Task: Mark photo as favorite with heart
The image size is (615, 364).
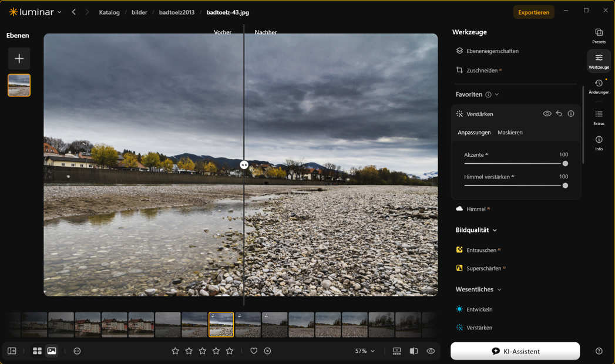Action: click(x=254, y=351)
